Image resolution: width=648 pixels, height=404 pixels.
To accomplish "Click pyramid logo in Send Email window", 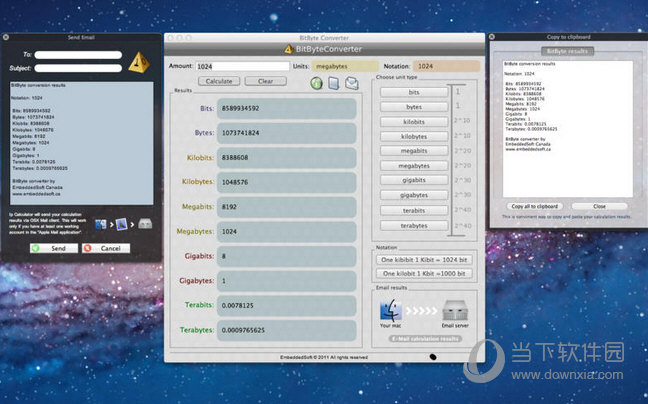I will [x=139, y=62].
